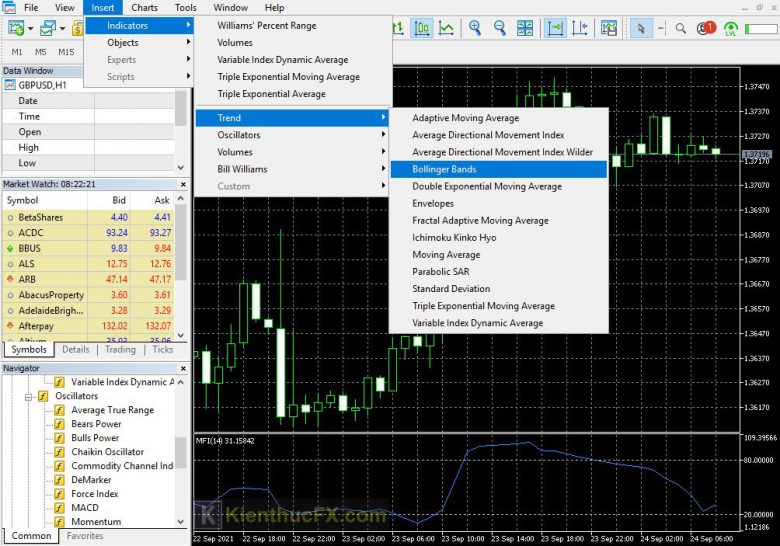Select the M15 timeframe button
Screen dimensions: 780x546
point(66,52)
